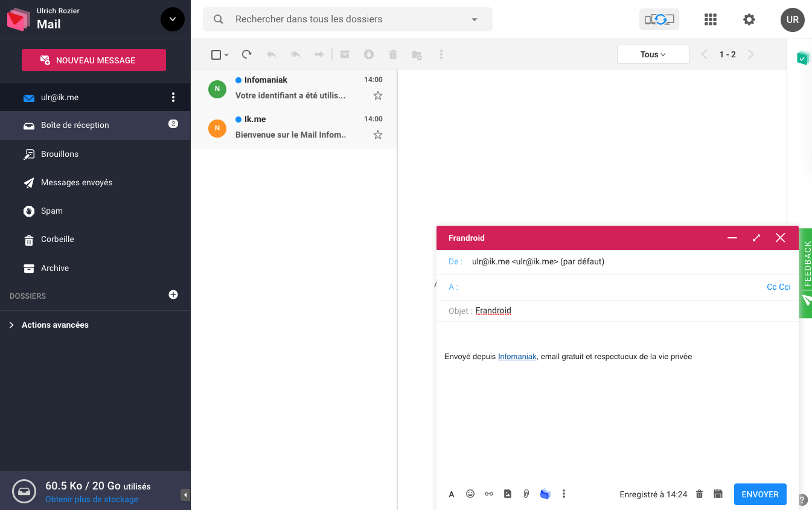Click the Mail logo in the sidebar header
The image size is (812, 510).
18,20
